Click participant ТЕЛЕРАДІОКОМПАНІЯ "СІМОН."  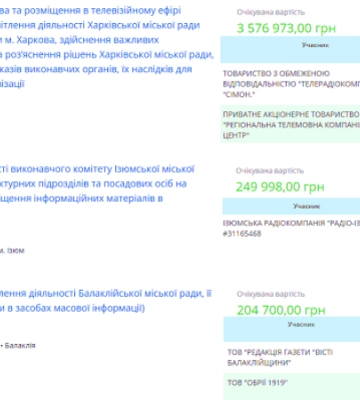[x=291, y=84]
